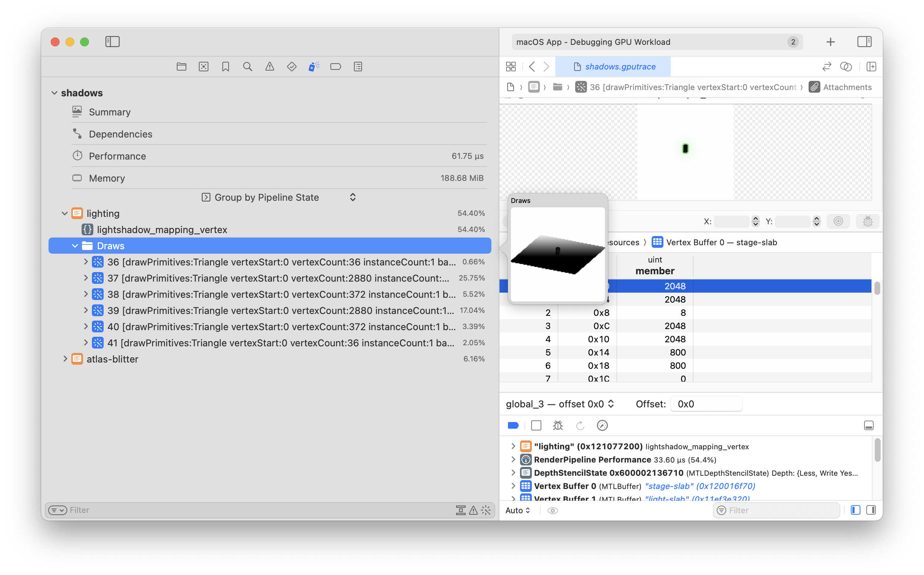Expand draw call 36 row

tap(86, 262)
